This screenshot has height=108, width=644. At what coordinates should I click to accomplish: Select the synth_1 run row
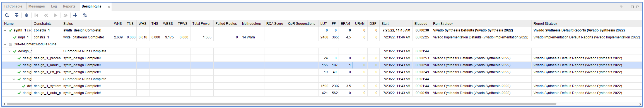tap(322, 30)
